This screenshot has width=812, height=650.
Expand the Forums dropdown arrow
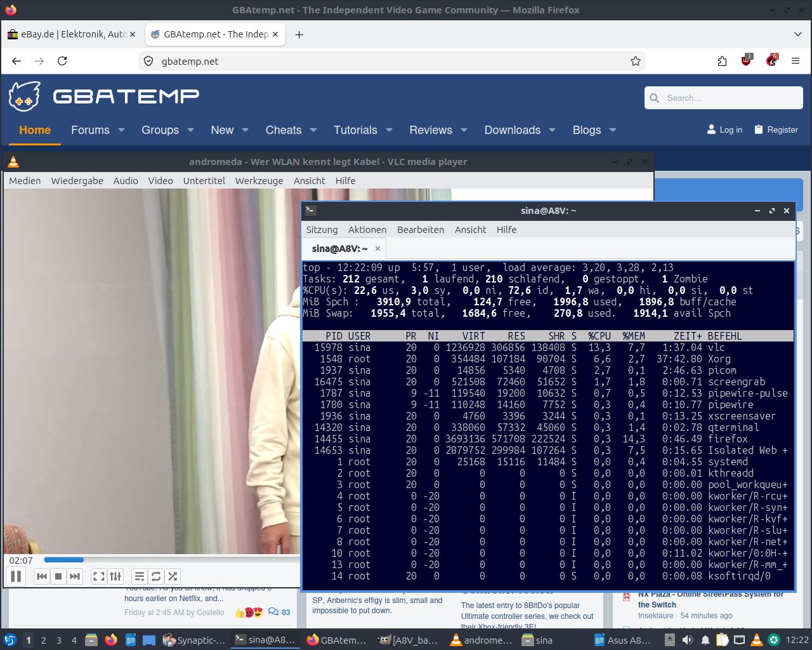(121, 130)
